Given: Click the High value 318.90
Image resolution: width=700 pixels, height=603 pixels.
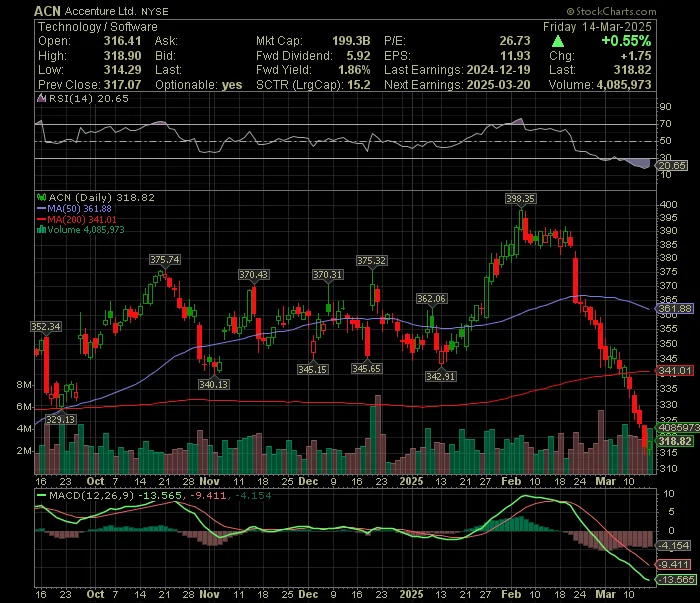Looking at the screenshot, I should (x=122, y=56).
